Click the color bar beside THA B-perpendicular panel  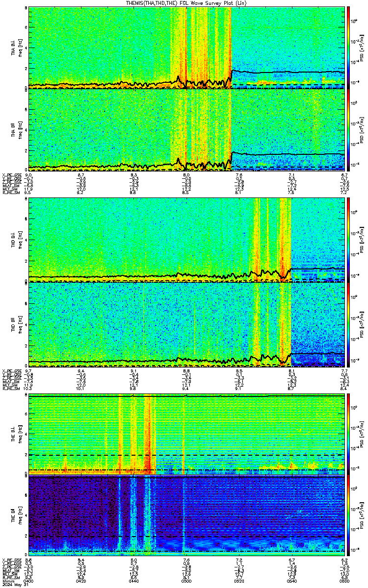point(349,48)
